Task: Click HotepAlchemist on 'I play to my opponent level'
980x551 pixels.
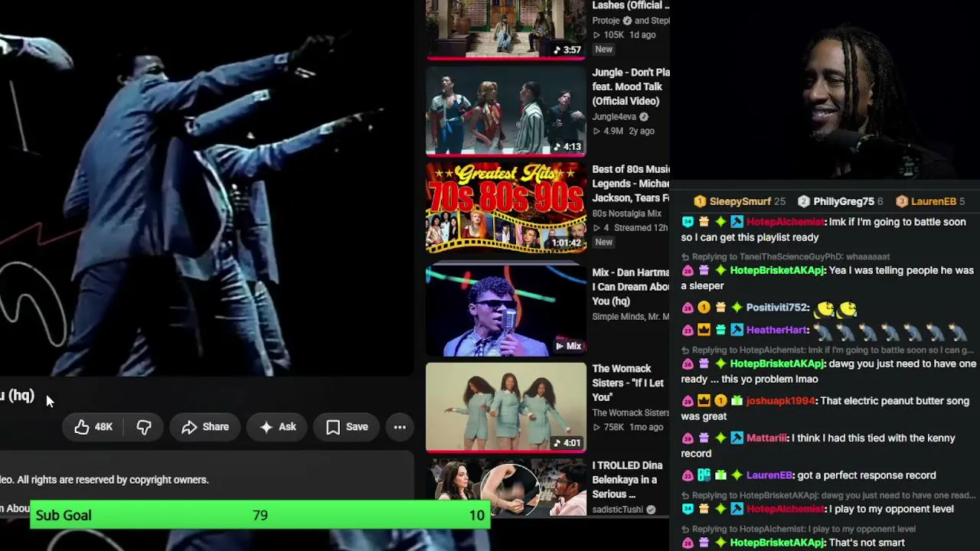Action: tap(785, 510)
